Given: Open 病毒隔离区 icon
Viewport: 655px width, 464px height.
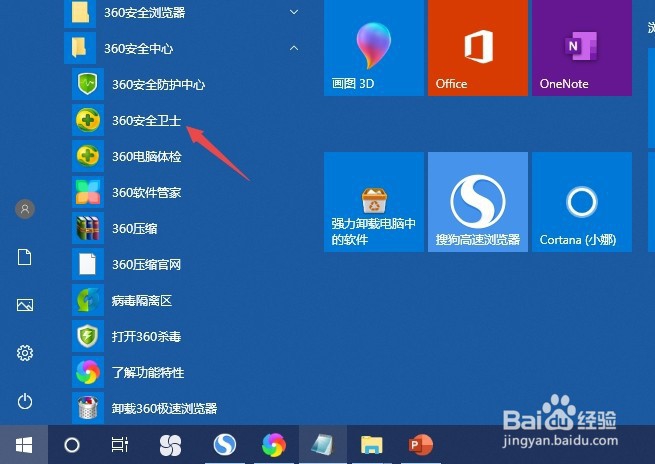Looking at the screenshot, I should pos(88,300).
